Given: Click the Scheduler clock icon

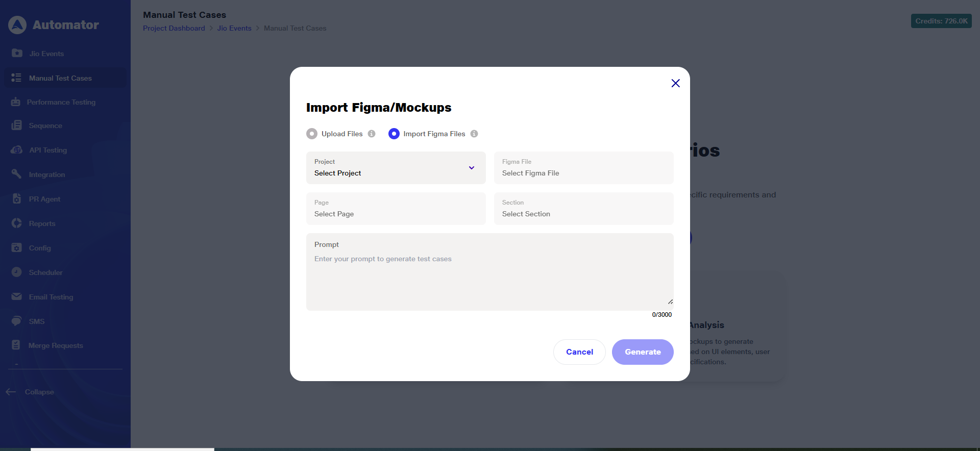Looking at the screenshot, I should [x=17, y=272].
